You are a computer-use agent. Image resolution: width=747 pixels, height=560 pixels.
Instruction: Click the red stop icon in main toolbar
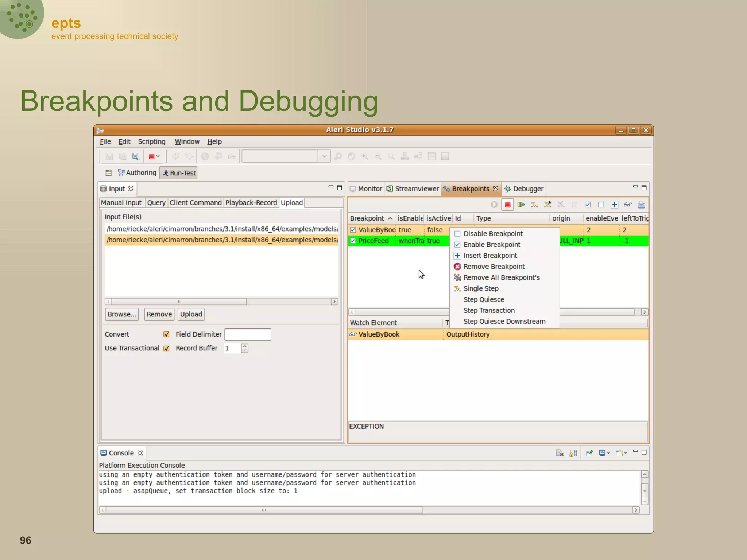(152, 156)
